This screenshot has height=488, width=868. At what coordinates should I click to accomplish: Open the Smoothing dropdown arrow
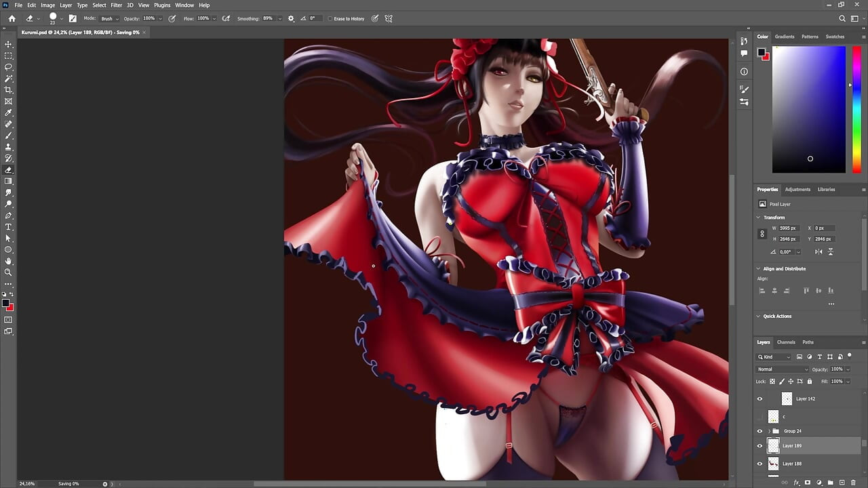279,19
